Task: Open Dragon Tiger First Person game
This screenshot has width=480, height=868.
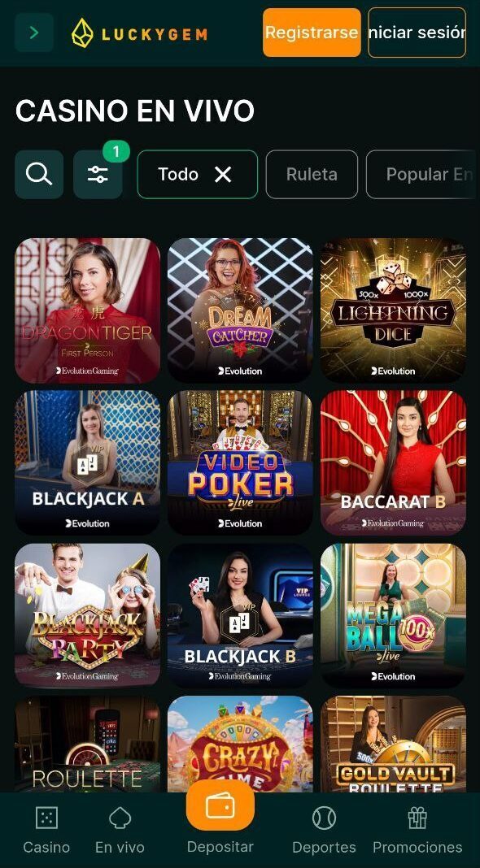Action: (88, 310)
